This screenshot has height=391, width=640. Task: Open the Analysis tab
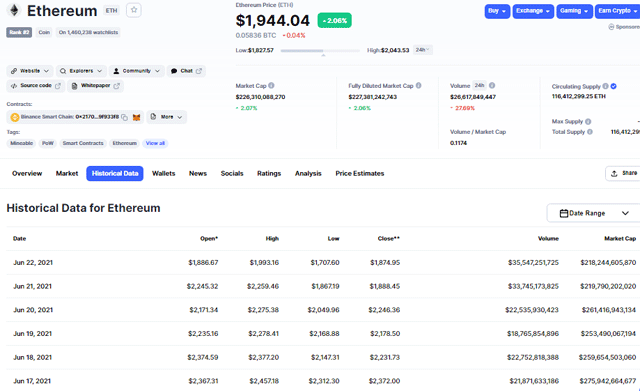point(308,173)
